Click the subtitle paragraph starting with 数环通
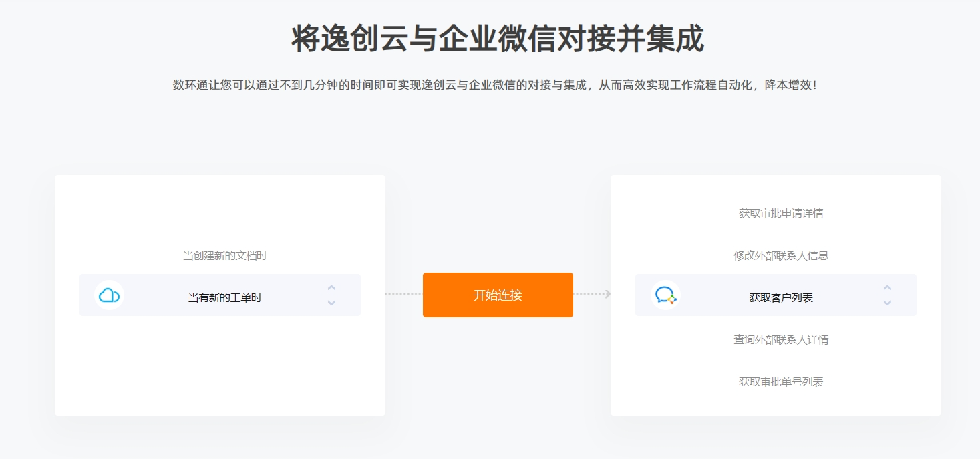Image resolution: width=980 pixels, height=459 pixels. [x=494, y=85]
